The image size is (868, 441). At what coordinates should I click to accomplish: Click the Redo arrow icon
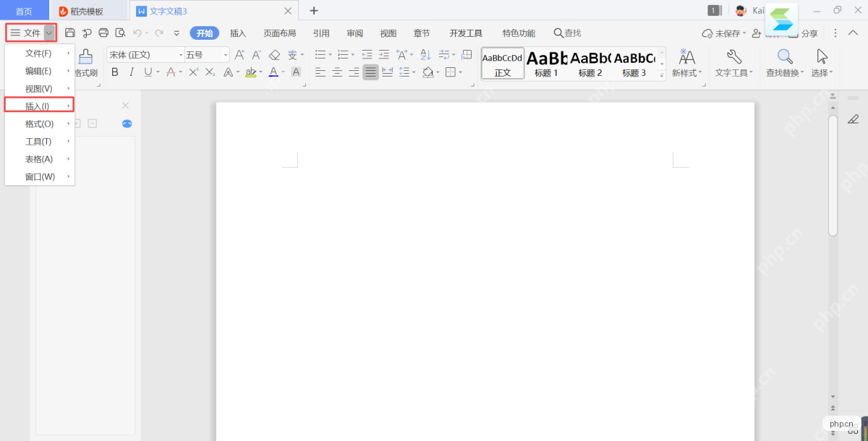pyautogui.click(x=158, y=33)
